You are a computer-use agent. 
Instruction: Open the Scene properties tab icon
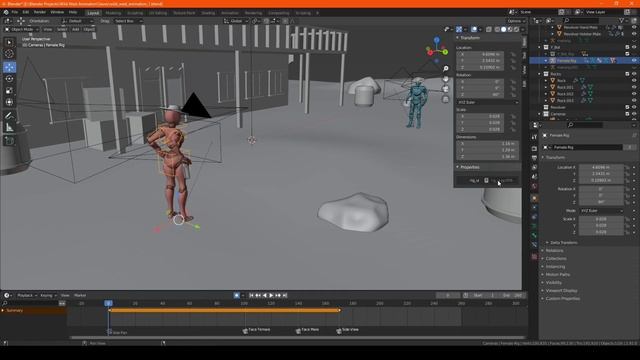pyautogui.click(x=534, y=177)
